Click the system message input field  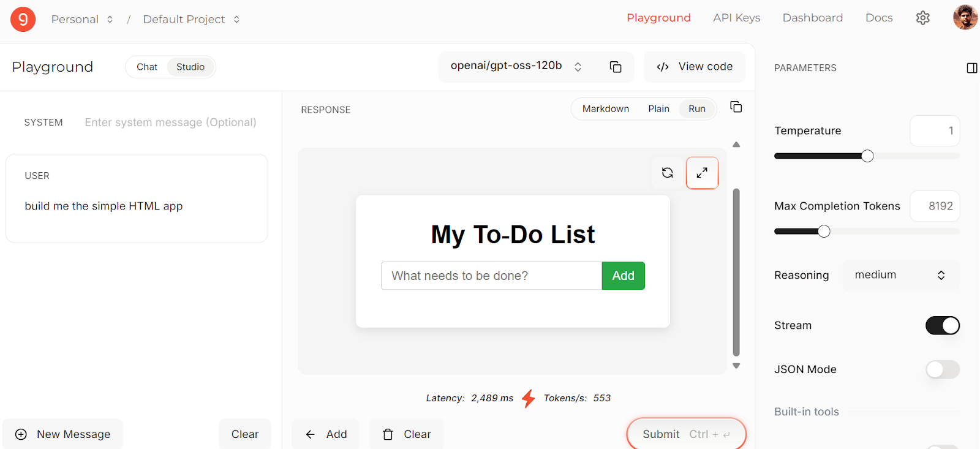point(170,123)
